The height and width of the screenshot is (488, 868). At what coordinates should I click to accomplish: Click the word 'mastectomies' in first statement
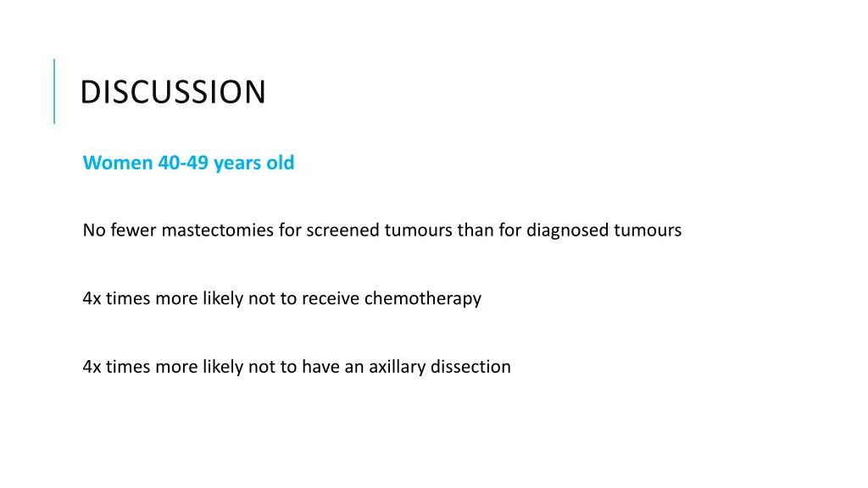point(218,230)
